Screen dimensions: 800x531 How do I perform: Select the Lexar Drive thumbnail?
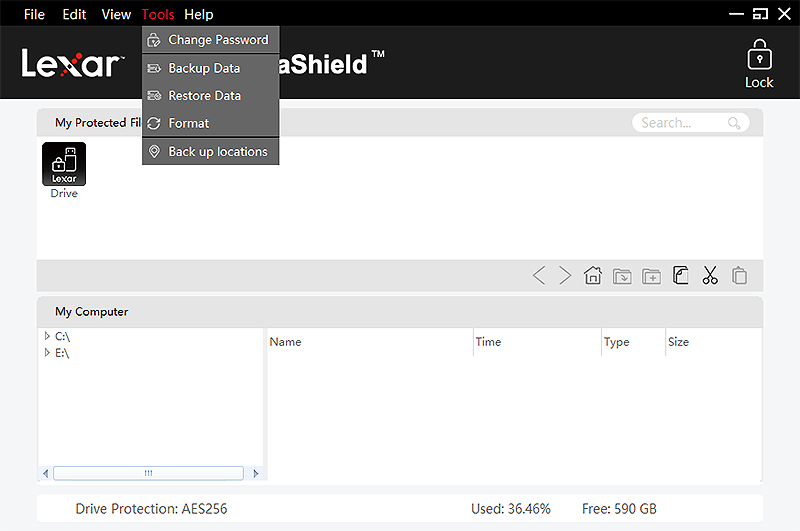pos(64,166)
